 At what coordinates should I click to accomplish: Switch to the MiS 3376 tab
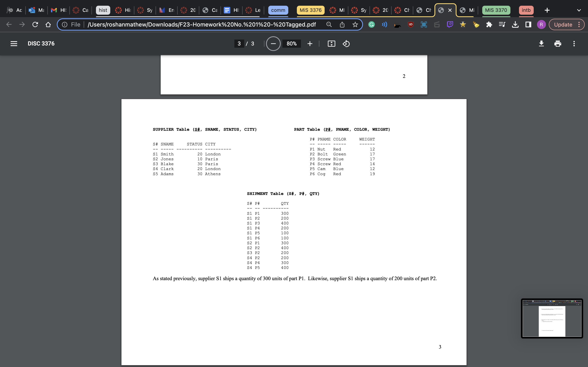(x=310, y=10)
